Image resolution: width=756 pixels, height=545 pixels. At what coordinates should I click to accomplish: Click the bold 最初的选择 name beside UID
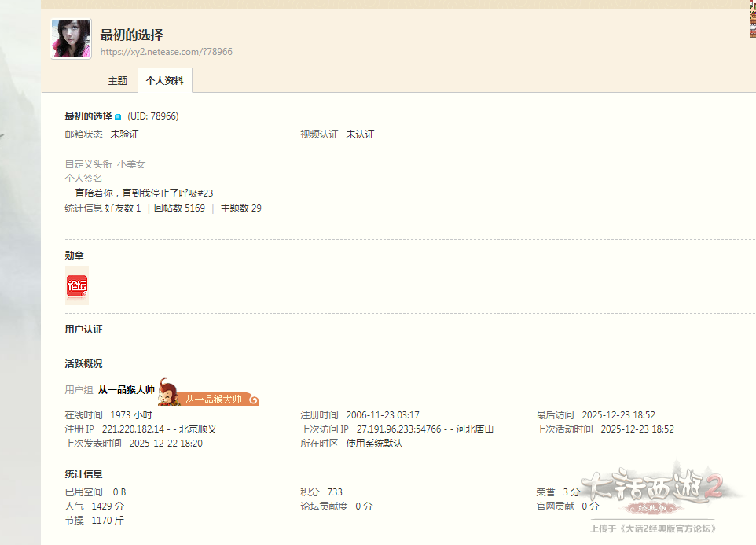[88, 116]
